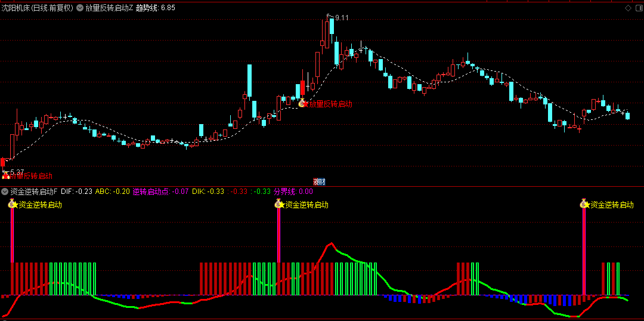
Task: Click the rightmost yellow 资金逆转启动 label
Action: pos(612,204)
